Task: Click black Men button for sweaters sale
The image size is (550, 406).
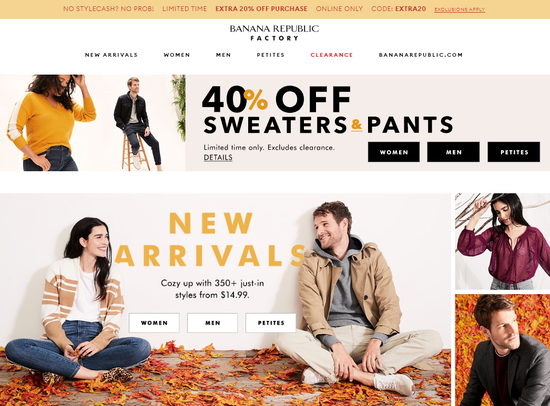Action: [x=453, y=152]
